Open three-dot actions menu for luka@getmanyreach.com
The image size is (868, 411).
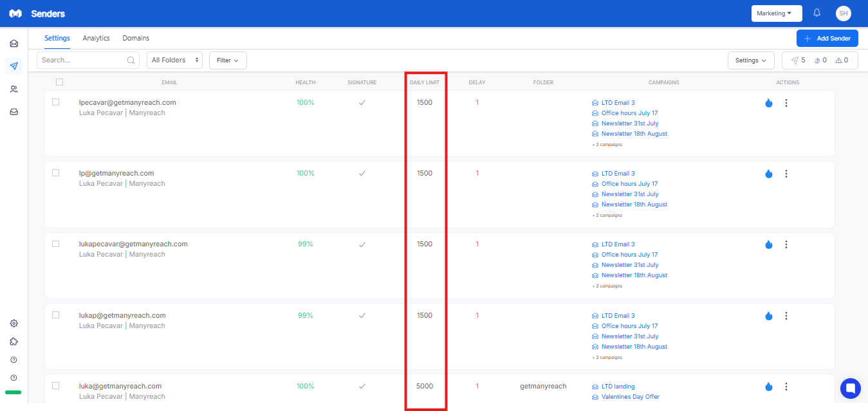(x=786, y=387)
